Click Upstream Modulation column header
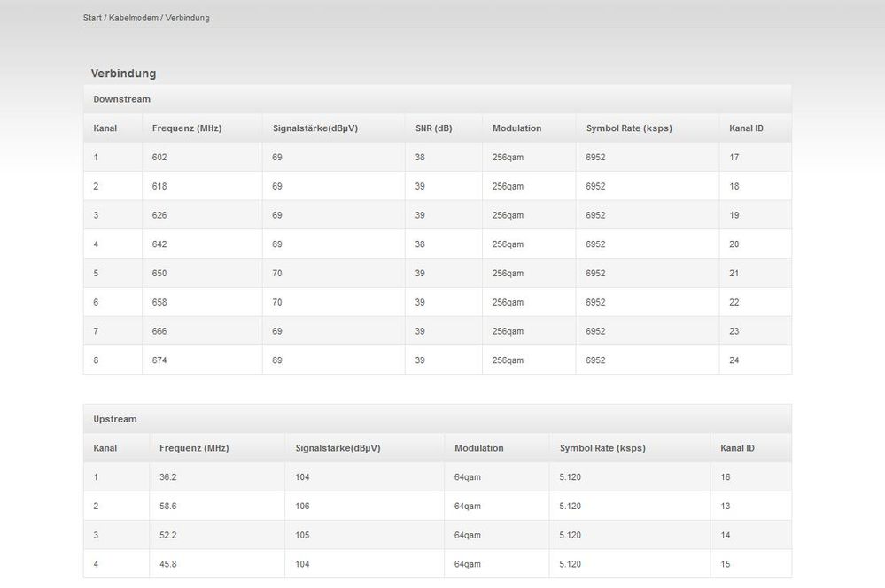This screenshot has height=588, width=885. click(479, 448)
